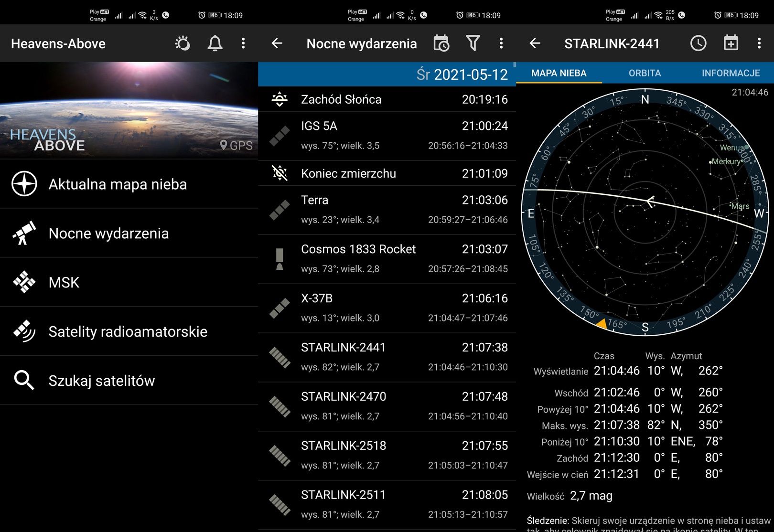Click the space station icon beside MSK
This screenshot has height=532, width=774.
[24, 282]
